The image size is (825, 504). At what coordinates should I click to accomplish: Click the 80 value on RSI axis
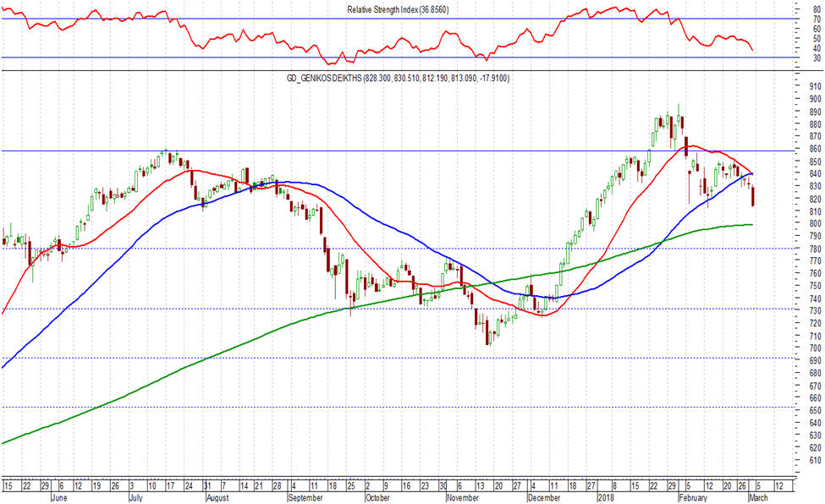click(x=817, y=9)
